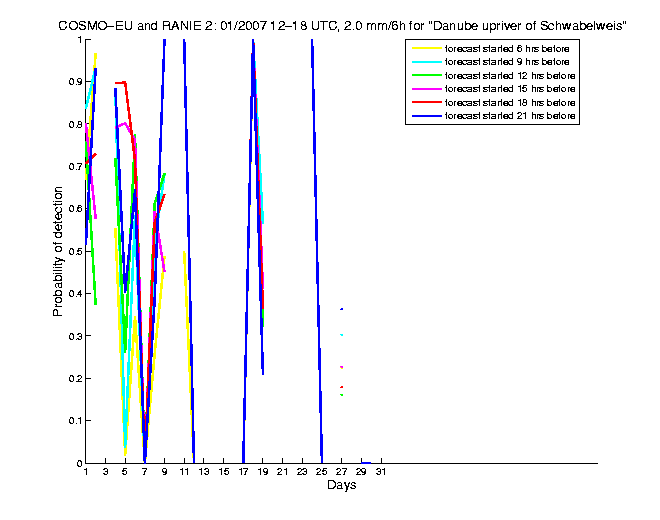Image resolution: width=660 pixels, height=520 pixels.
Task: Click x-axis day tick label "5"
Action: pos(125,472)
